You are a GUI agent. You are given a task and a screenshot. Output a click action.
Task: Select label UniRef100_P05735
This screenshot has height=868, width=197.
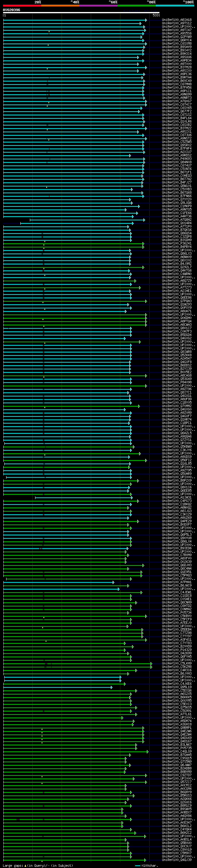click(177, 748)
